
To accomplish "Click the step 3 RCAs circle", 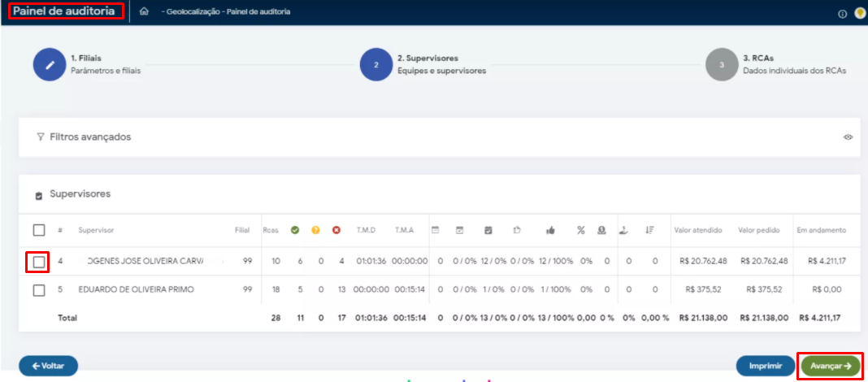I will pyautogui.click(x=722, y=65).
